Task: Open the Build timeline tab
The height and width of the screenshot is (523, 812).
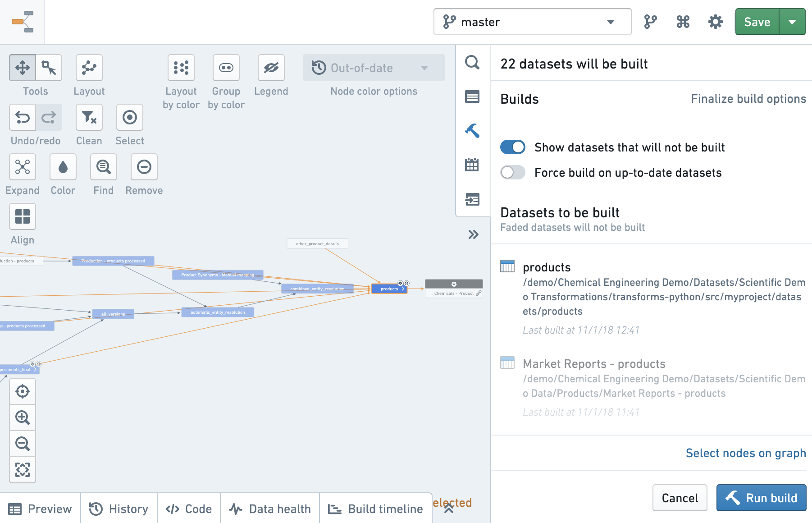Action: tap(376, 509)
